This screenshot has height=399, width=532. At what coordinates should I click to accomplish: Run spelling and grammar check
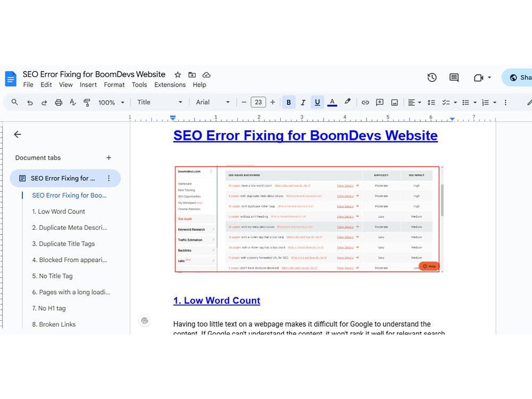(x=72, y=102)
